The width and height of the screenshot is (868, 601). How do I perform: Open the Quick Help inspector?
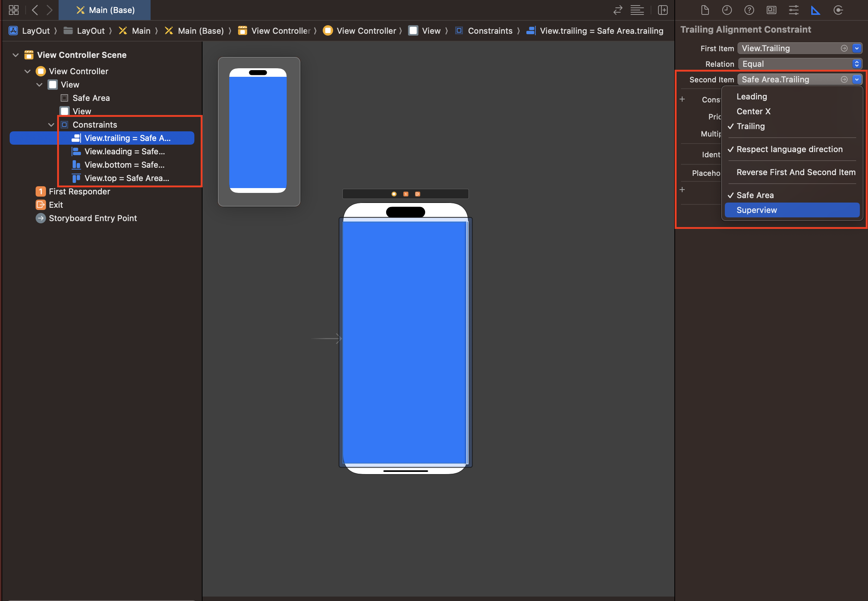point(749,10)
